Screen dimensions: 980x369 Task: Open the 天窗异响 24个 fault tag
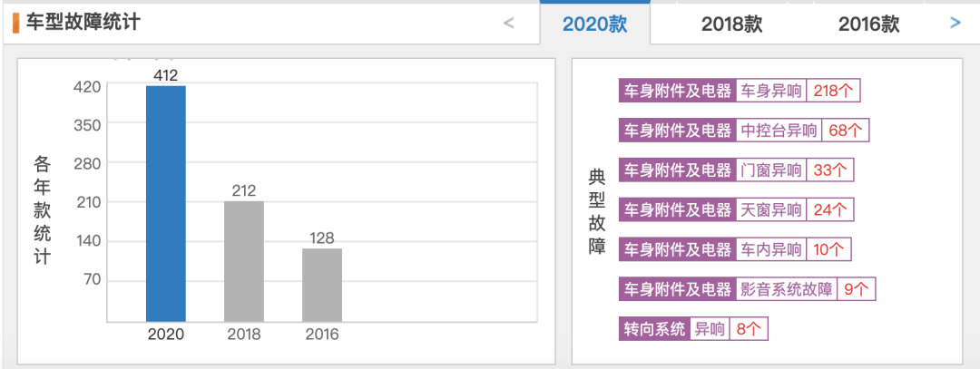794,210
